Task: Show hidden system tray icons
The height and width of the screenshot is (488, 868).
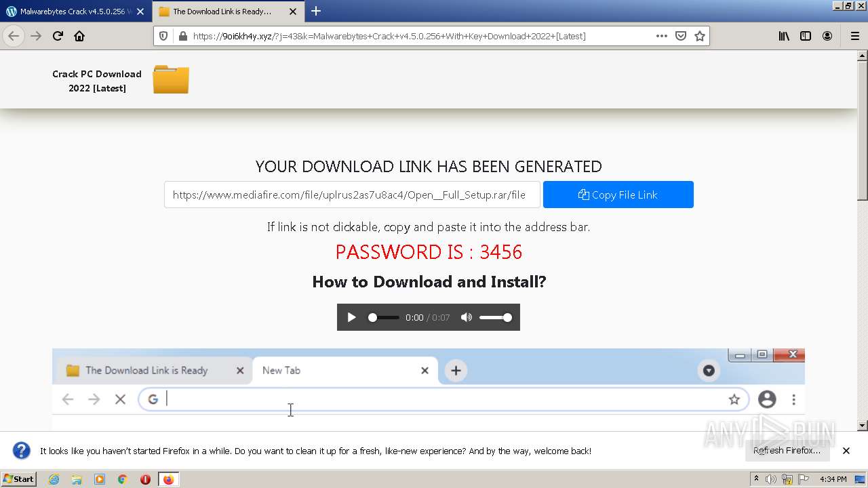Action: (757, 479)
